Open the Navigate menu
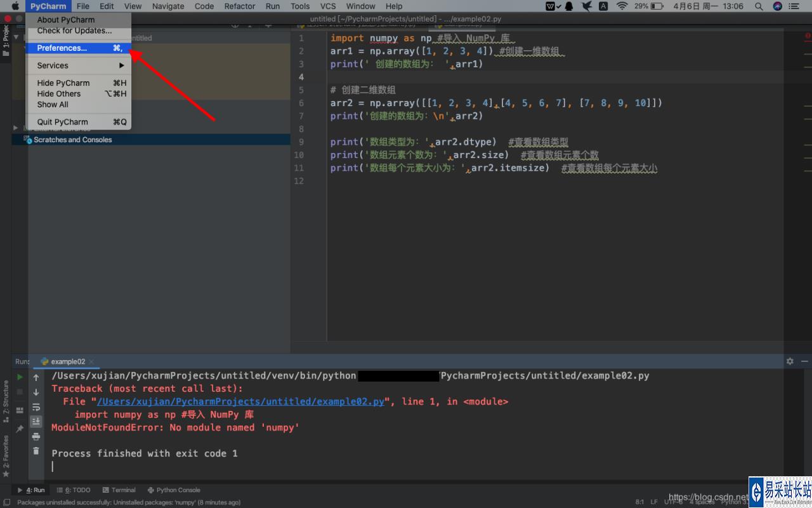This screenshot has height=508, width=812. pyautogui.click(x=168, y=6)
